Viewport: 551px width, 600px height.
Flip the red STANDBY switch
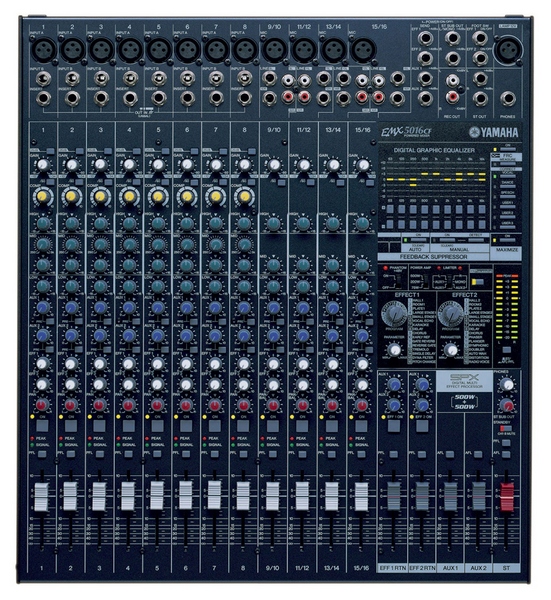tap(505, 428)
